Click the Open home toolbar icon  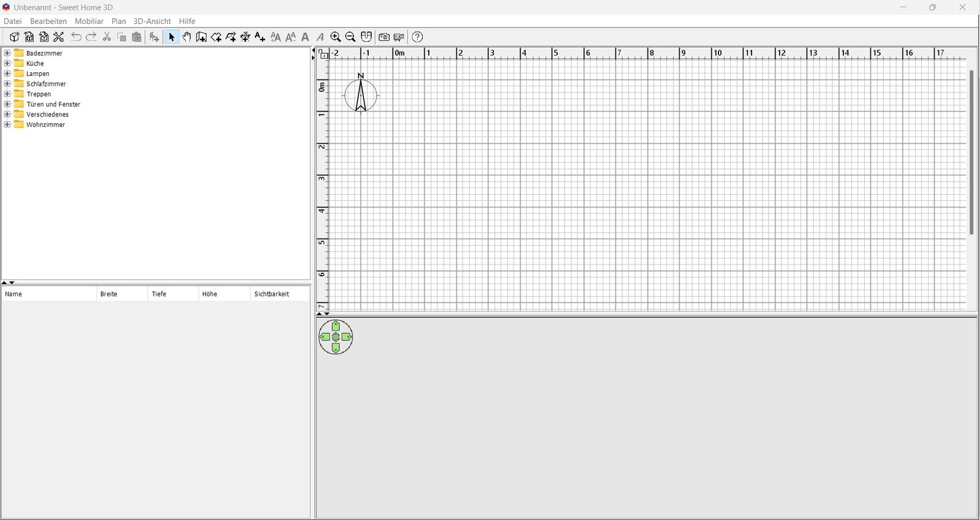coord(29,37)
